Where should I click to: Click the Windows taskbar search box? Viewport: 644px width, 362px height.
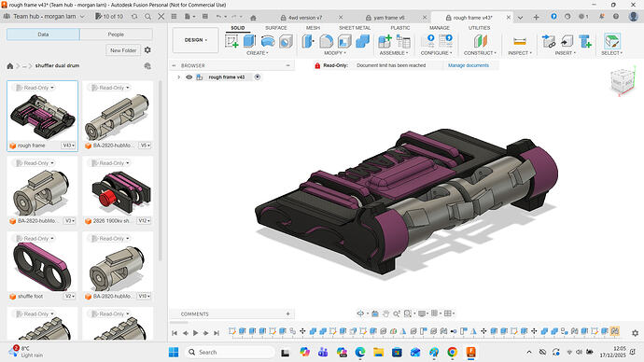(231, 352)
